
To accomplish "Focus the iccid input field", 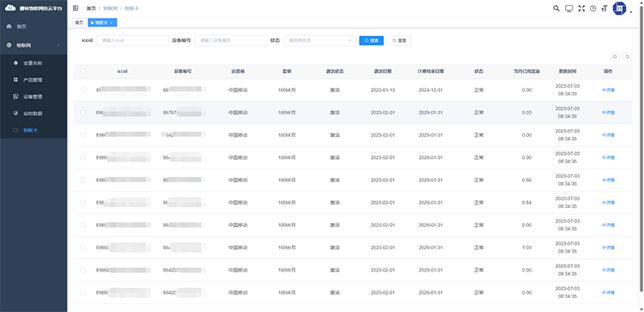I will 132,40.
